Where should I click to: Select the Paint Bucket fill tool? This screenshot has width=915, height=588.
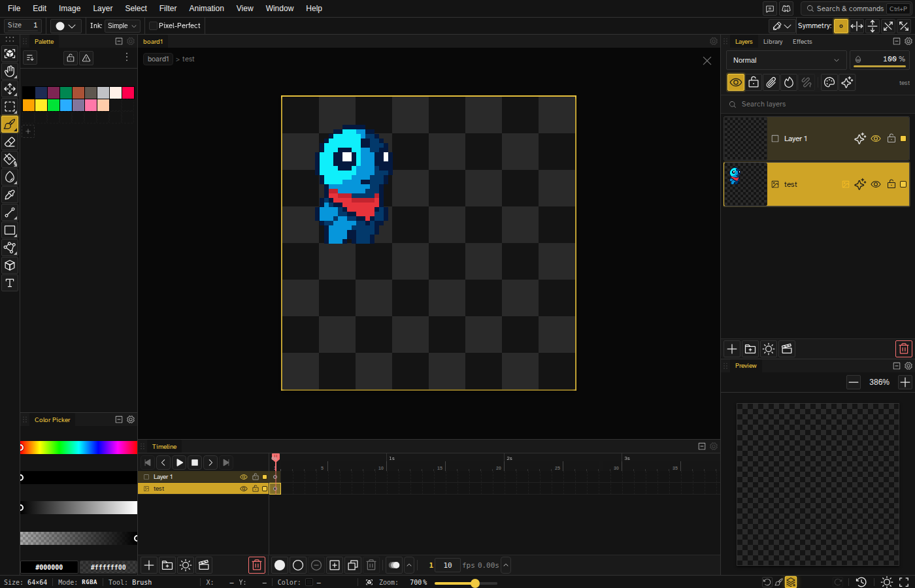click(10, 159)
